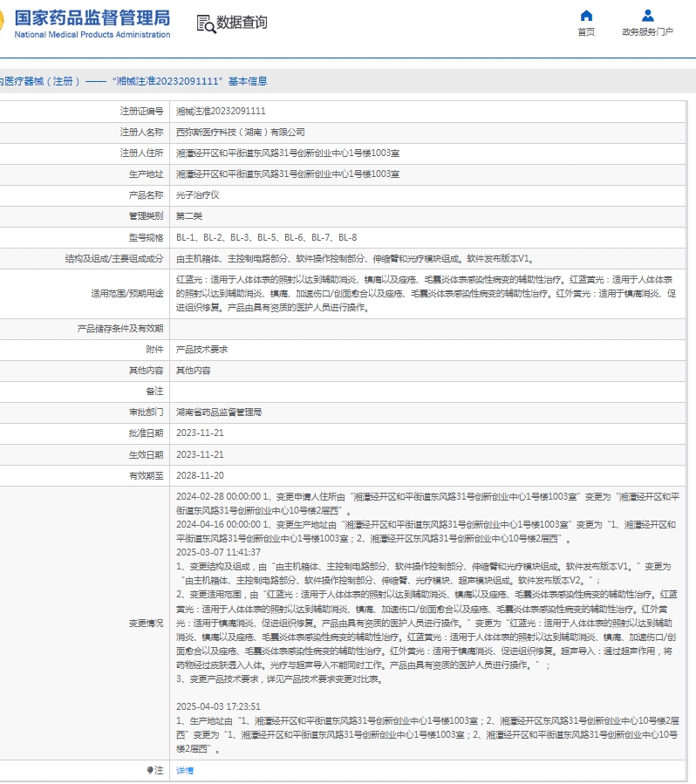Image resolution: width=696 pixels, height=784 pixels.
Task: Click the 备注 row label
Action: [x=154, y=391]
